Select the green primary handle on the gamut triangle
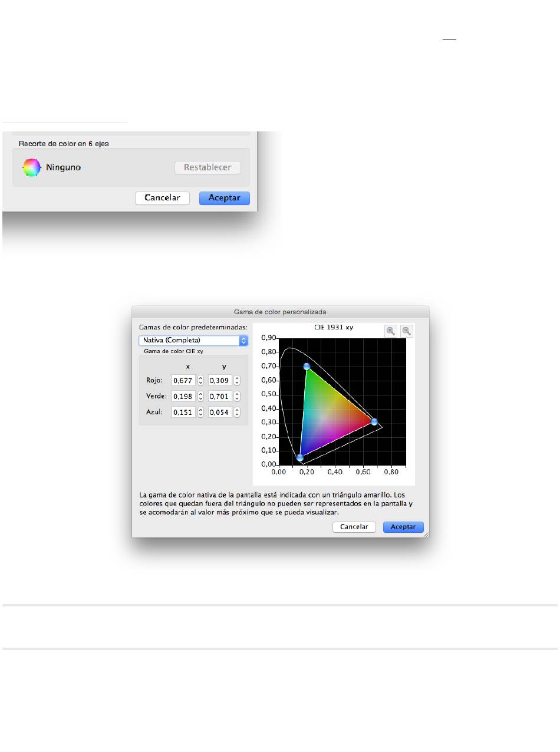The image size is (560, 752). (307, 367)
